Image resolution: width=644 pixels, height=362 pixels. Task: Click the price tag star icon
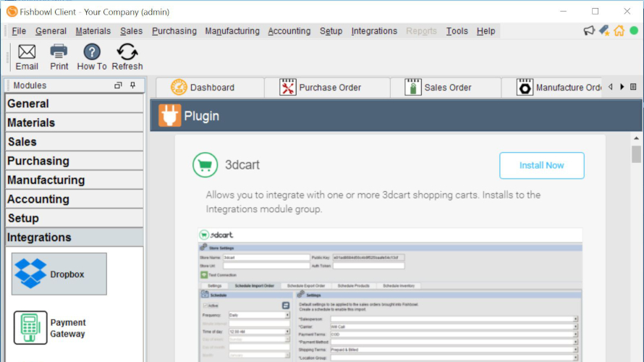603,30
